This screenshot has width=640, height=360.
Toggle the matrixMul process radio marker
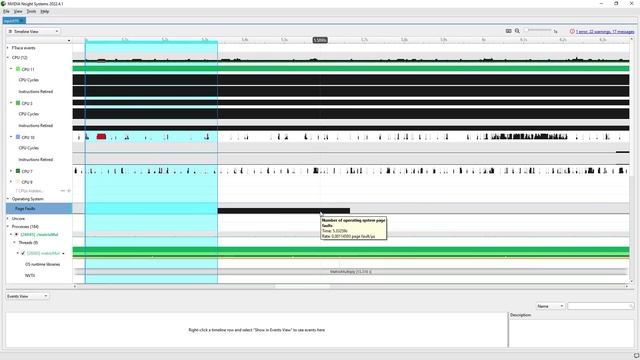point(16,235)
